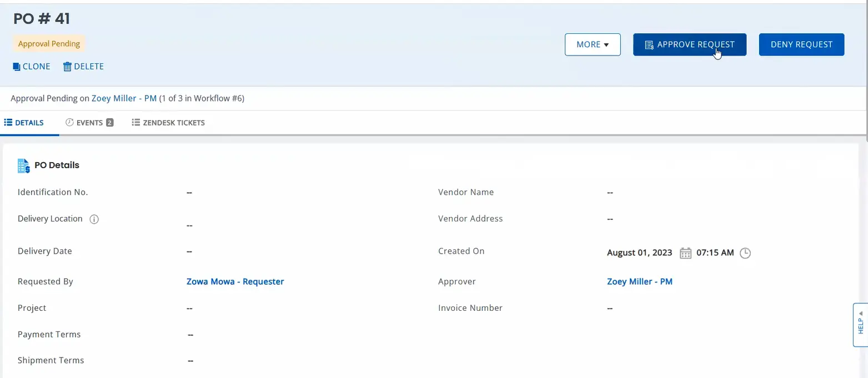Click the list icon on the DETAILS tab

tap(7, 122)
